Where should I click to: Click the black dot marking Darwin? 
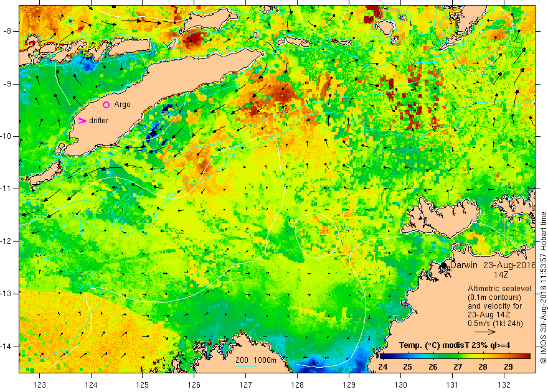443,265
